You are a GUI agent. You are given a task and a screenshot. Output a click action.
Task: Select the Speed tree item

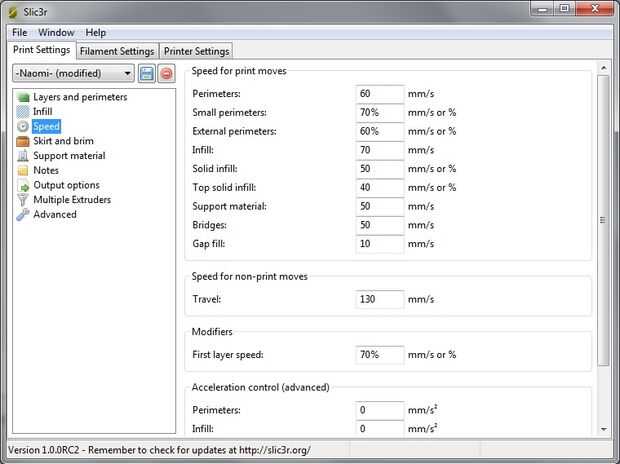pyautogui.click(x=46, y=126)
